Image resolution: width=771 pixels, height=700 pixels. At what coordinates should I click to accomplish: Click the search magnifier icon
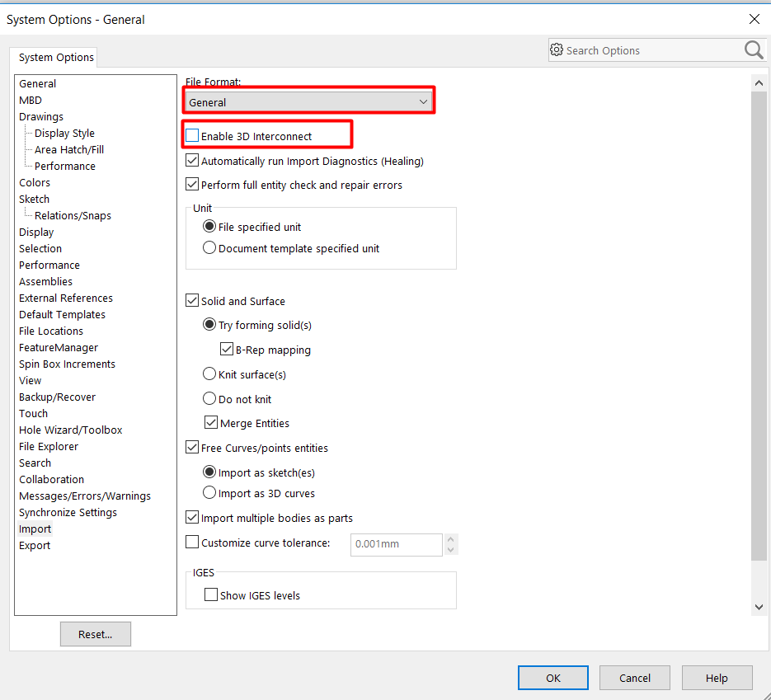click(754, 50)
